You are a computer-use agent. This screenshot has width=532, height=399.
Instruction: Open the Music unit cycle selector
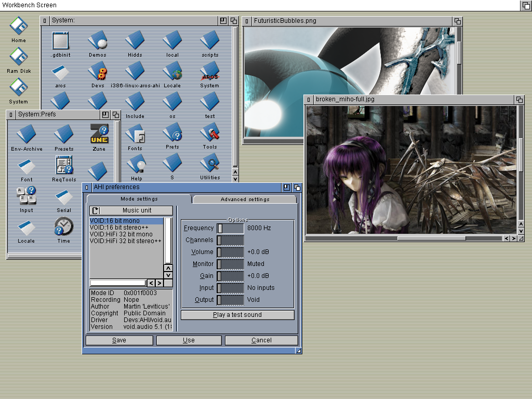(x=131, y=210)
